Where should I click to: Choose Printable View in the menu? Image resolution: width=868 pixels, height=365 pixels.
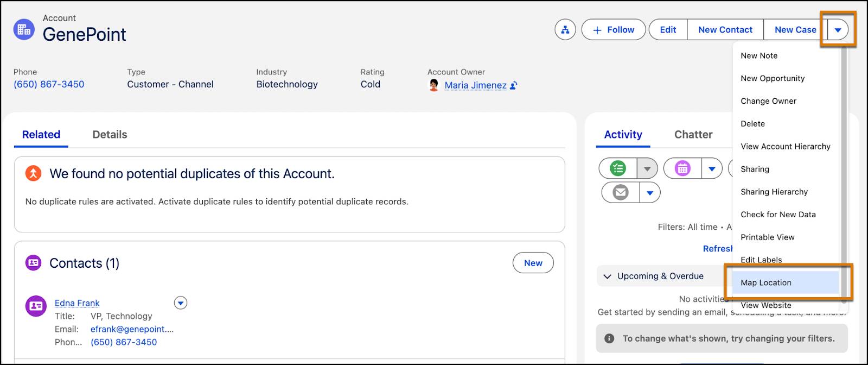coord(786,237)
